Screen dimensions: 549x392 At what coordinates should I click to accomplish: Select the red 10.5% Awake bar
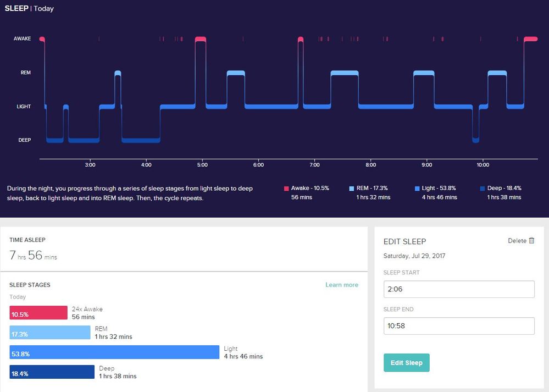pos(38,312)
